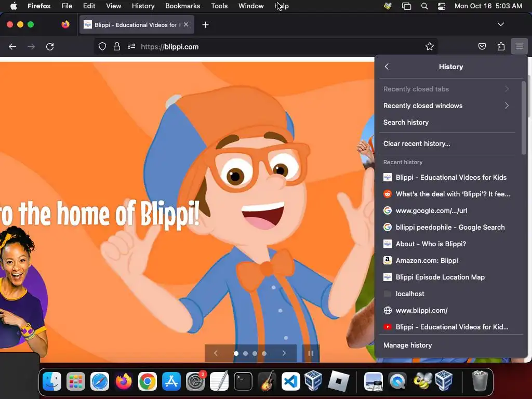This screenshot has width=532, height=399.
Task: Open the tracking protection shield icon
Action: [102, 47]
